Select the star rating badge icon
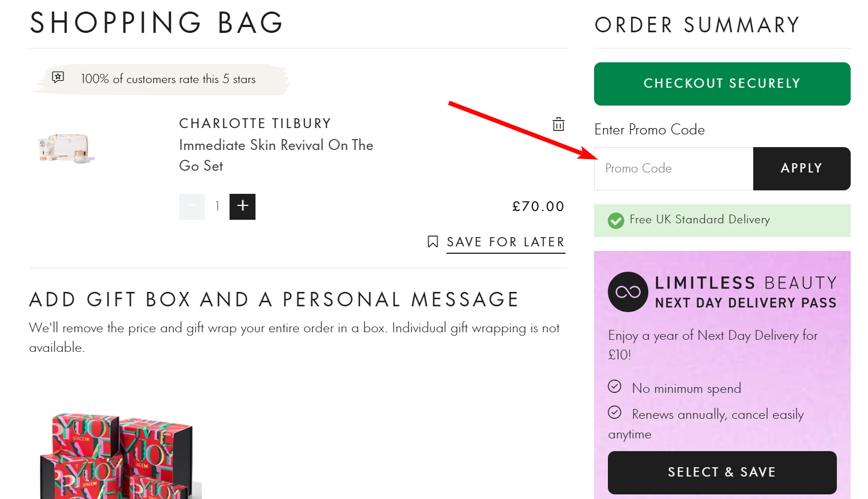Viewport: 868px width, 499px height. [57, 77]
